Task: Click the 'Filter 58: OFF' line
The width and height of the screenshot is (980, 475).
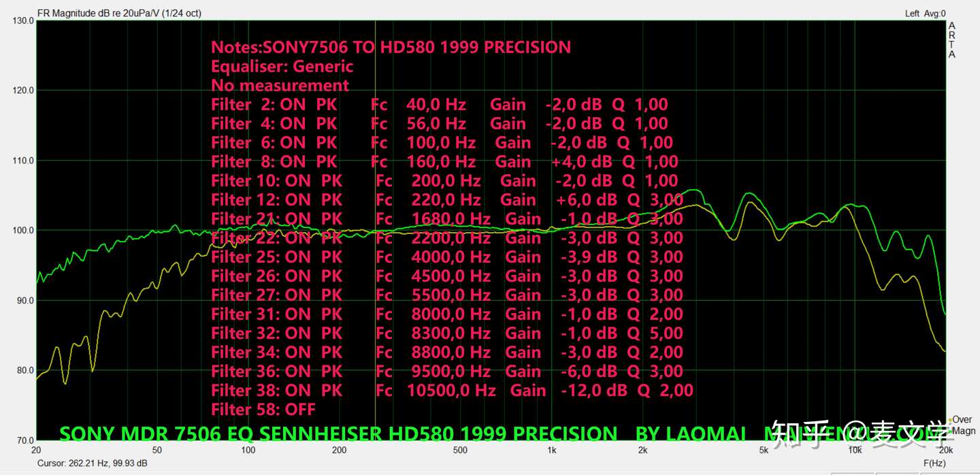Action: pyautogui.click(x=263, y=409)
